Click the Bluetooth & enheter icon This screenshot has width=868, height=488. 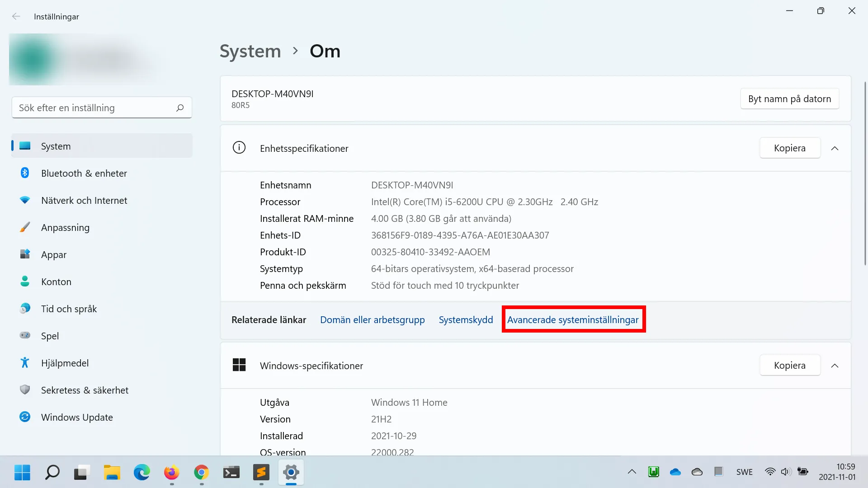pyautogui.click(x=25, y=173)
